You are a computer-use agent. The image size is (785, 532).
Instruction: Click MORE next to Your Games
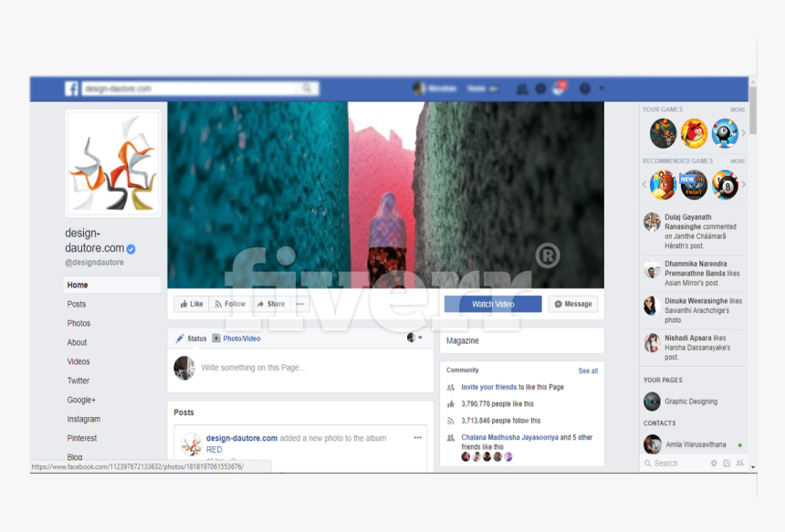pyautogui.click(x=738, y=110)
